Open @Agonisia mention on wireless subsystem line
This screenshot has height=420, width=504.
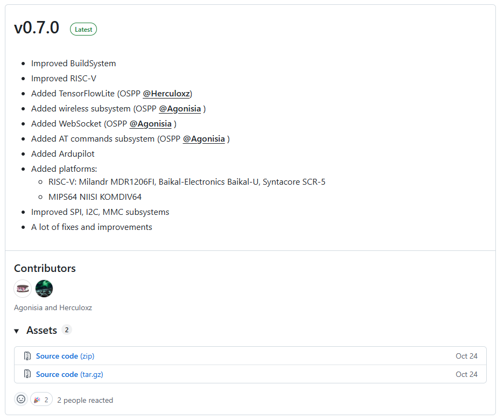tap(180, 109)
